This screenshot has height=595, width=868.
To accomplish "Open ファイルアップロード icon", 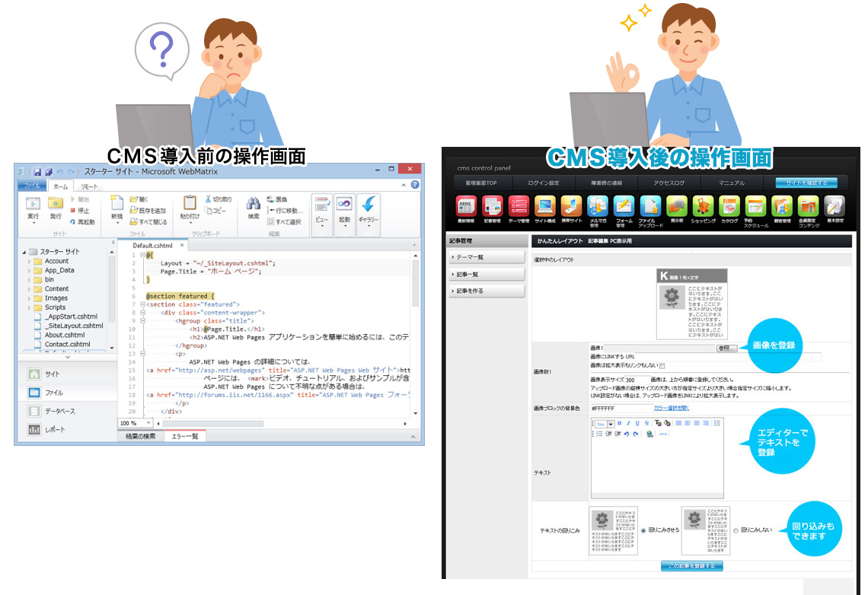I will [650, 206].
